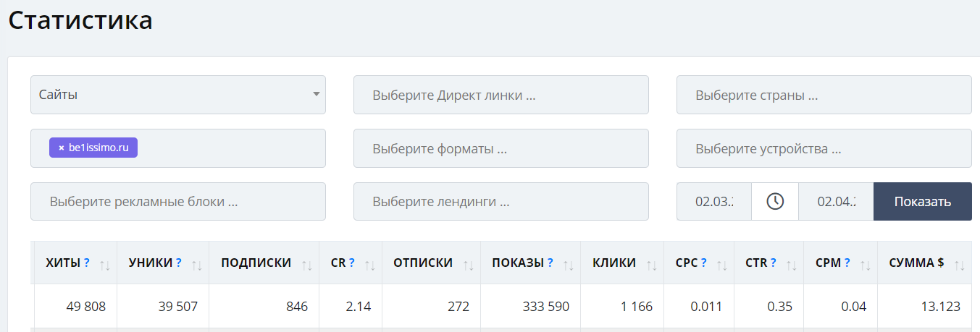This screenshot has height=332, width=980.
Task: Sort the table by СУММА $
Action: 959,265
